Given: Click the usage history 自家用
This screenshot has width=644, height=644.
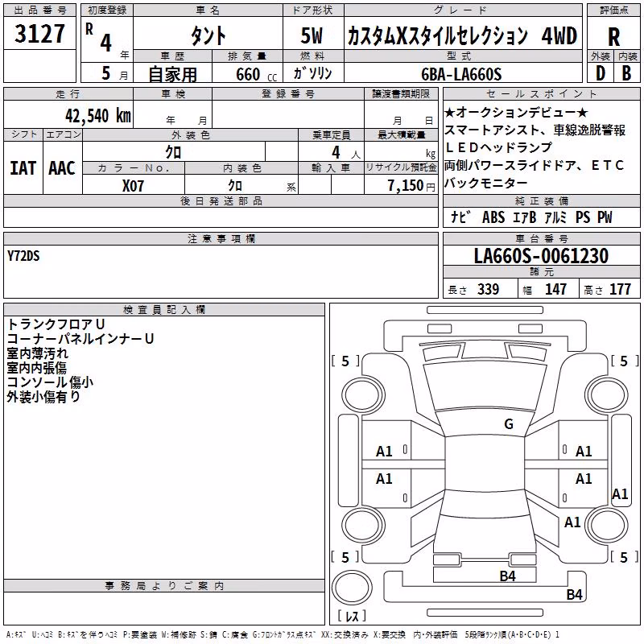Looking at the screenshot, I should click(172, 74).
